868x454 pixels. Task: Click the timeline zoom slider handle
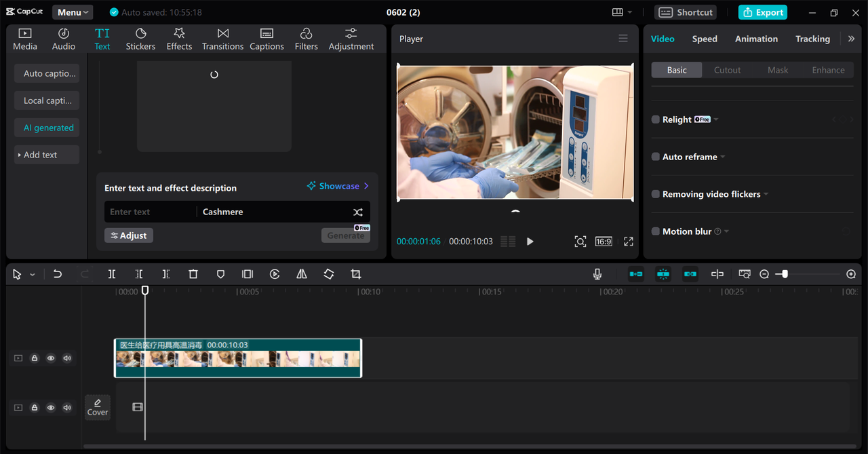point(785,274)
